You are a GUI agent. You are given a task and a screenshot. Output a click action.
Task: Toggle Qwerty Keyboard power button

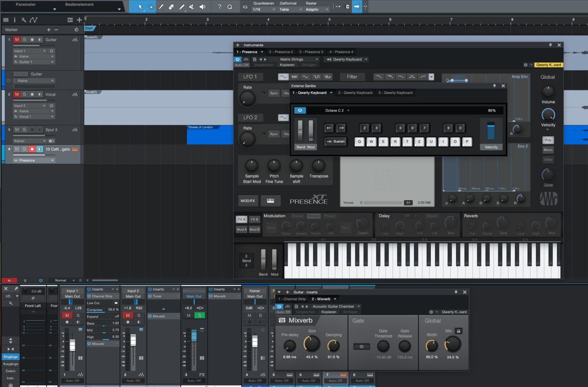point(300,110)
